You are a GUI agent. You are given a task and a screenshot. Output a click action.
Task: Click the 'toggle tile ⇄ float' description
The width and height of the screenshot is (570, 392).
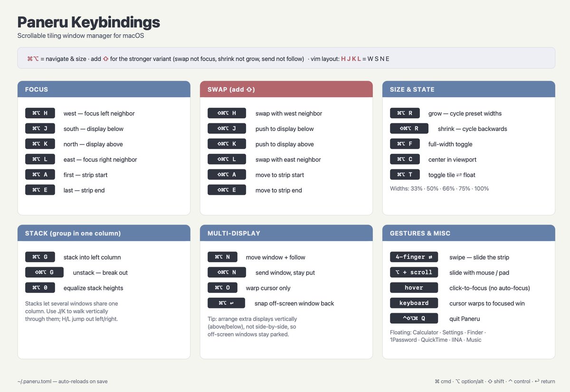click(x=452, y=175)
